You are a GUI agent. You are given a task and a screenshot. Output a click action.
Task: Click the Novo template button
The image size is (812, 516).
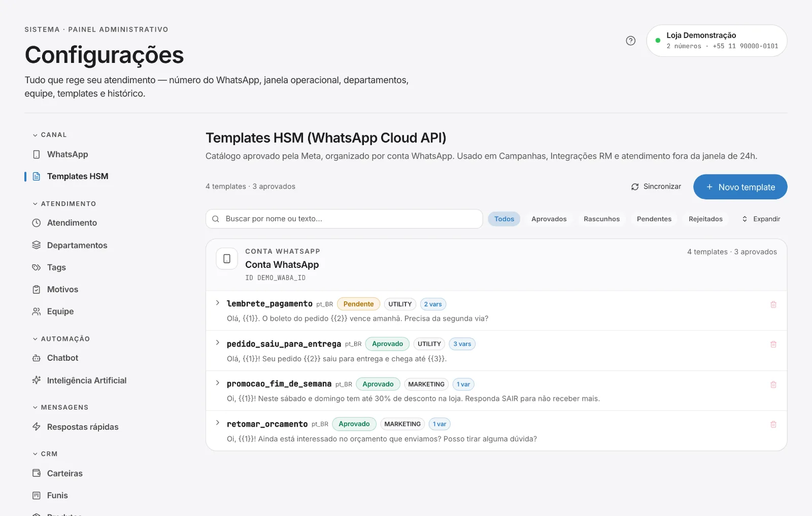pos(740,187)
